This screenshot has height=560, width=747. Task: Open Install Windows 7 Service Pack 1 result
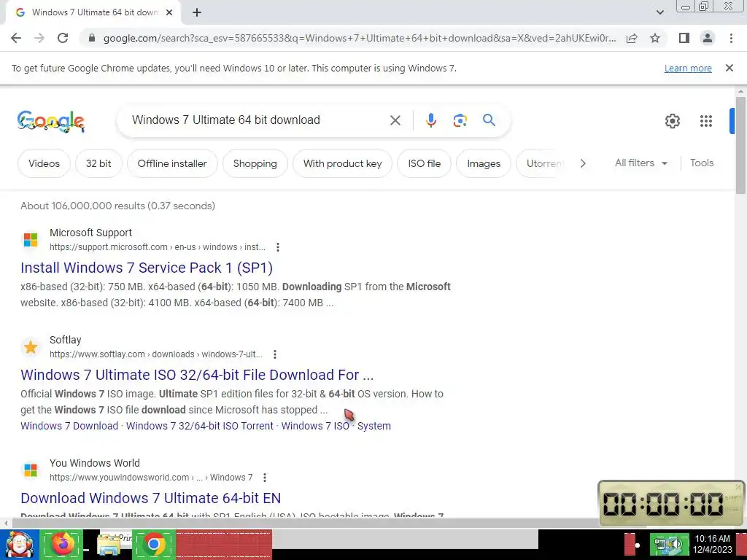pos(147,268)
